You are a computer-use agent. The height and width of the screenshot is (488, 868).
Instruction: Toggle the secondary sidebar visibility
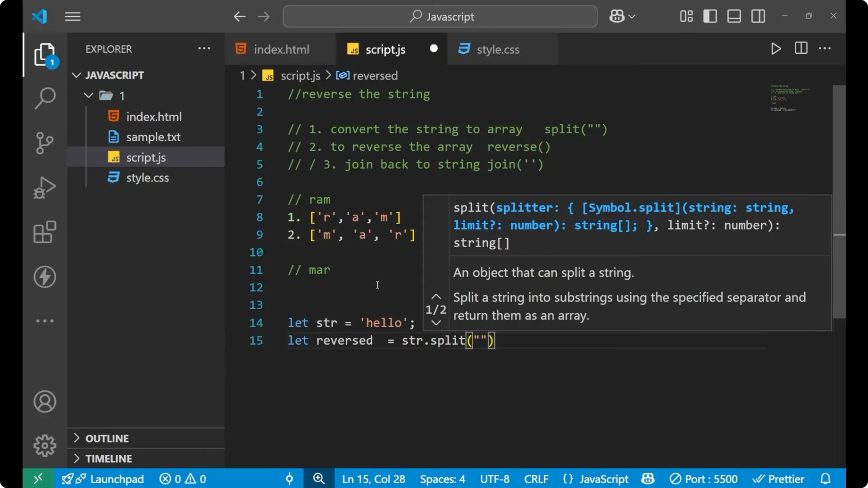pos(758,16)
